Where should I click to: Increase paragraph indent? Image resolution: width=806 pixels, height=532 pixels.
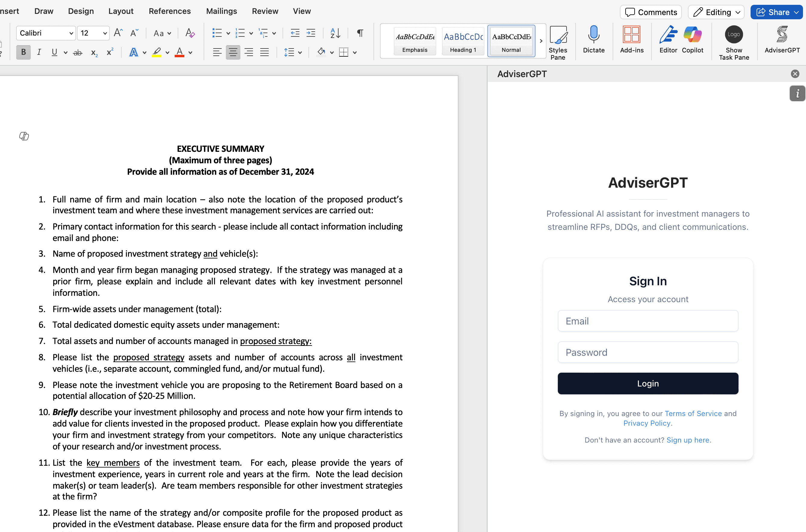(x=311, y=33)
